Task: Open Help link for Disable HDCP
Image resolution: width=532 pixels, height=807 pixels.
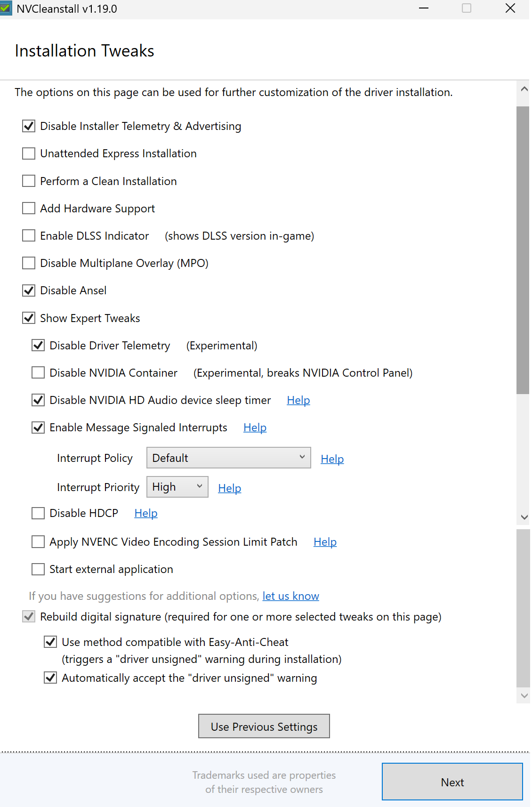Action: point(146,513)
